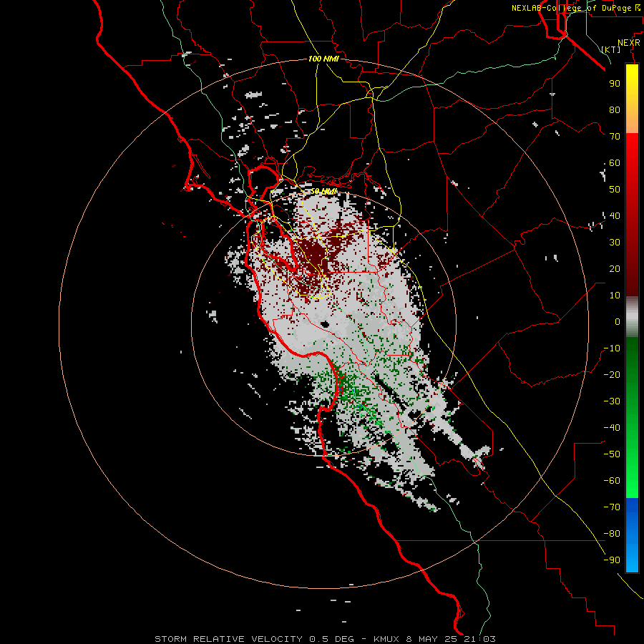Click the "-80" legend value
644x644 pixels.
(x=612, y=534)
